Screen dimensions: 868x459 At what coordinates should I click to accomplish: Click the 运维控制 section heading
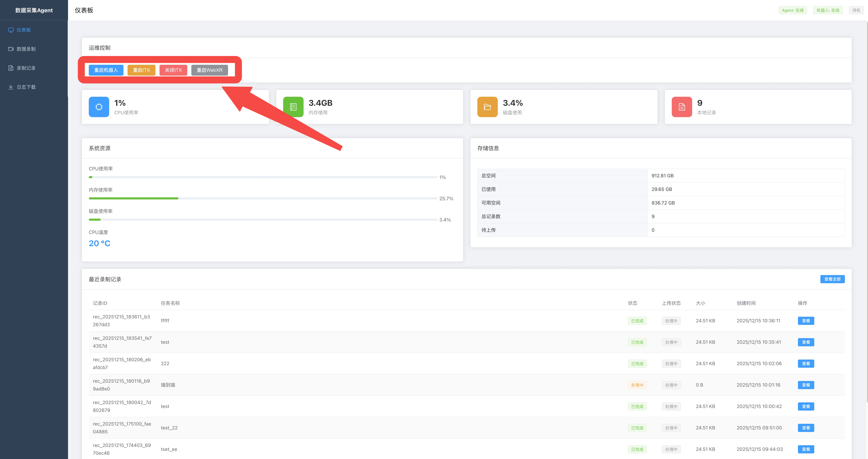coord(99,48)
